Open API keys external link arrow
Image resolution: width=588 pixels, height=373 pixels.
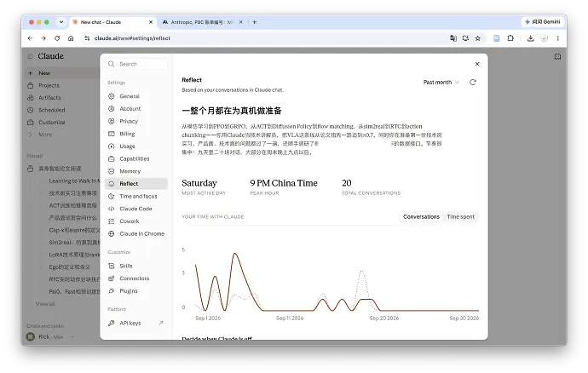161,323
